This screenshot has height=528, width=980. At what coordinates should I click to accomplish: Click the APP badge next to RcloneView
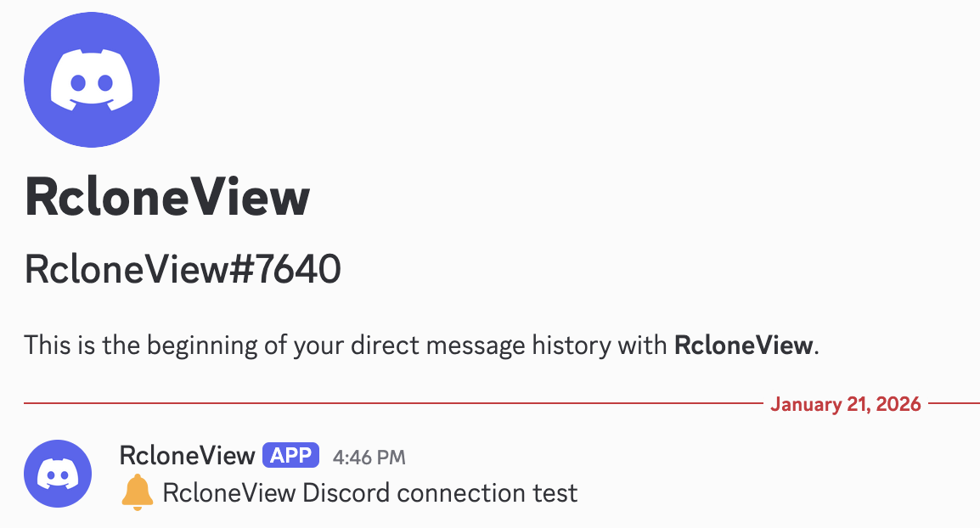point(291,456)
